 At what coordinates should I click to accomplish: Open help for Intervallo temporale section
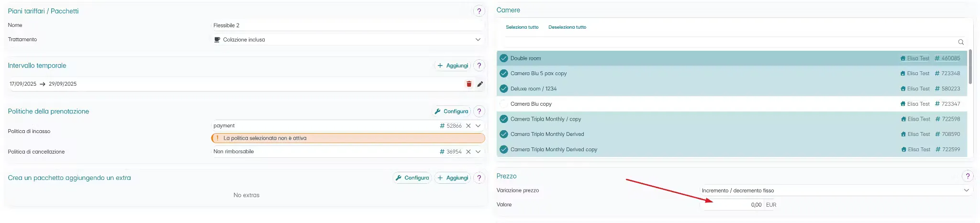point(479,66)
